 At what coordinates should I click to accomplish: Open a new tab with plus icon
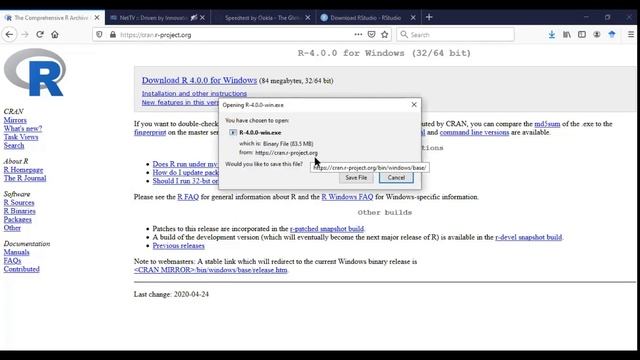tap(429, 17)
